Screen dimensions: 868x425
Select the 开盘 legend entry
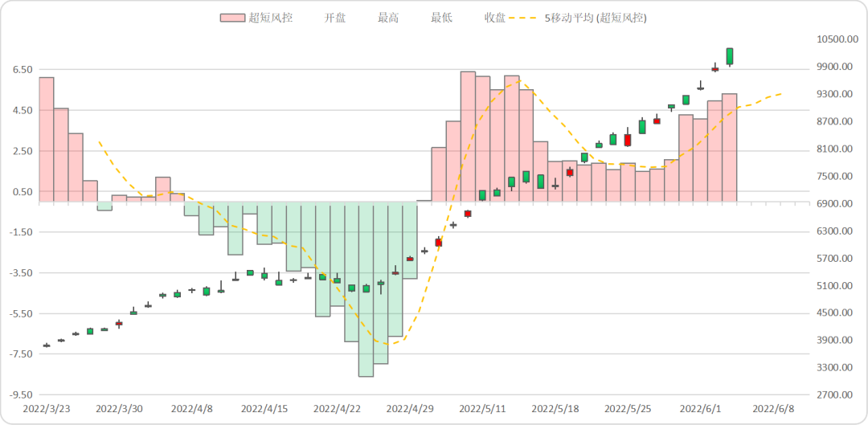click(335, 18)
